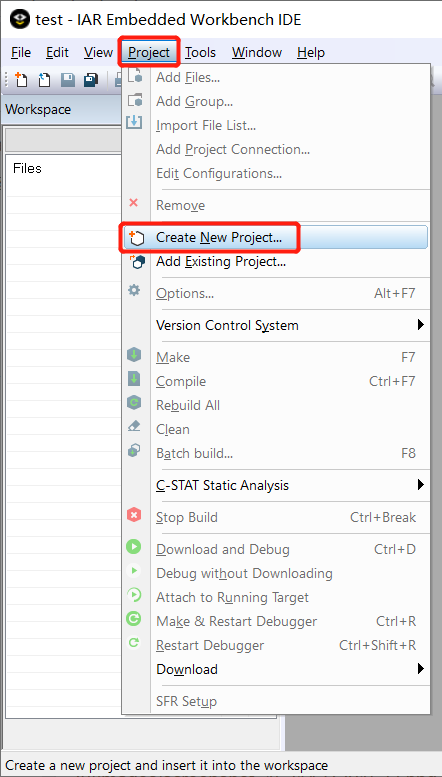Open the Window menu

click(x=257, y=53)
